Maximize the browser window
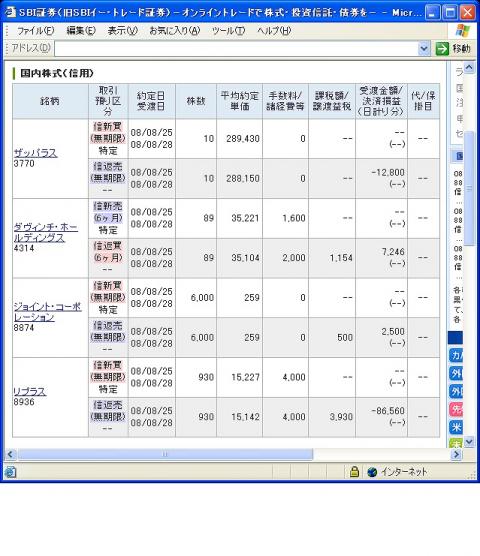The height and width of the screenshot is (556, 480). pyautogui.click(x=450, y=13)
